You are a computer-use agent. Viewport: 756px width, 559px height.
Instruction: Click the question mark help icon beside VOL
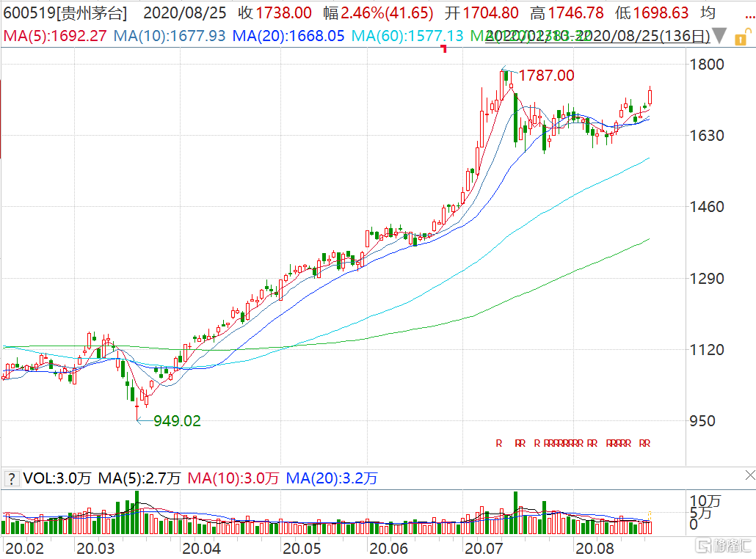pos(11,478)
